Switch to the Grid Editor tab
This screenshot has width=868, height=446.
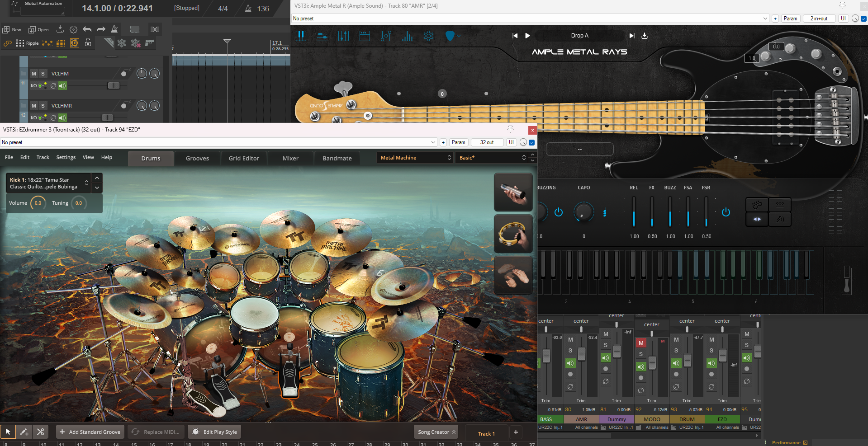pos(244,158)
